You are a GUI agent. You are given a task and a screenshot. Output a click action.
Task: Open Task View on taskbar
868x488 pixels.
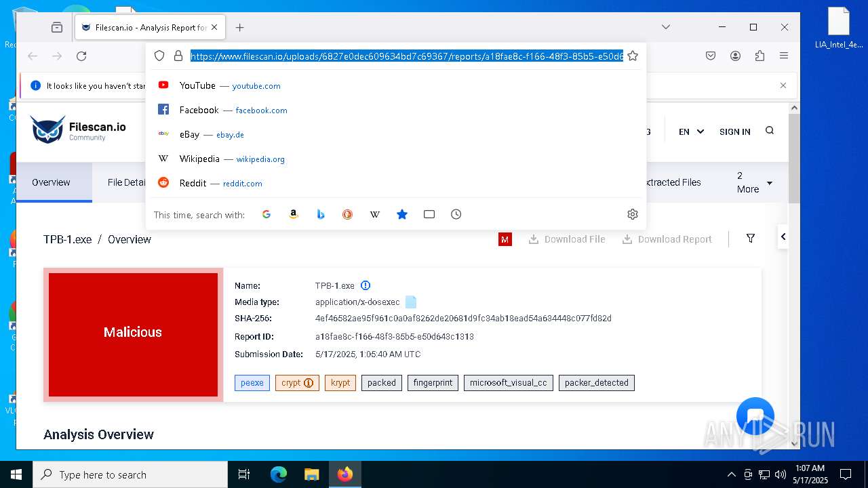click(244, 474)
